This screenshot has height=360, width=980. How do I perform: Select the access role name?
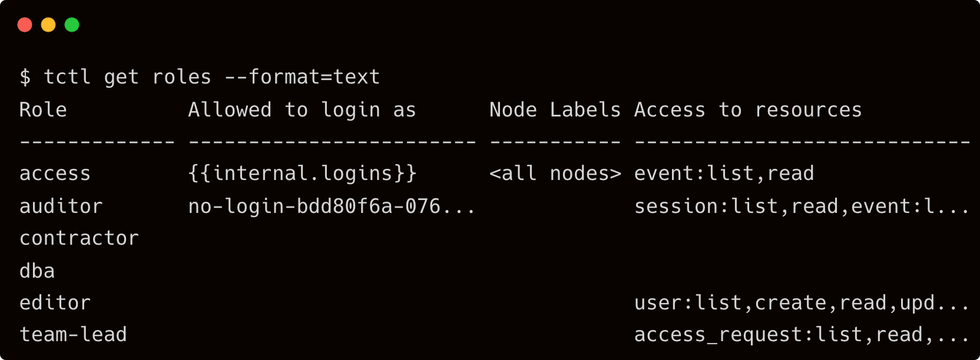point(55,174)
